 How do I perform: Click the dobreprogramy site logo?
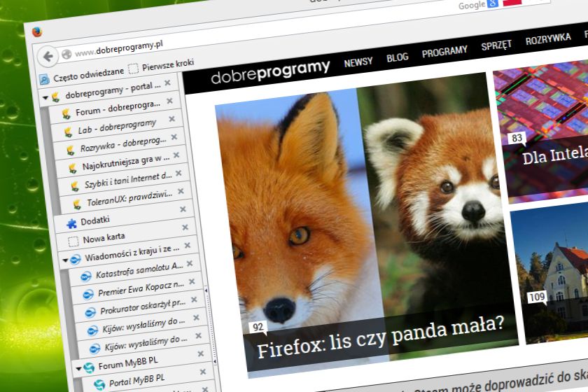[270, 71]
